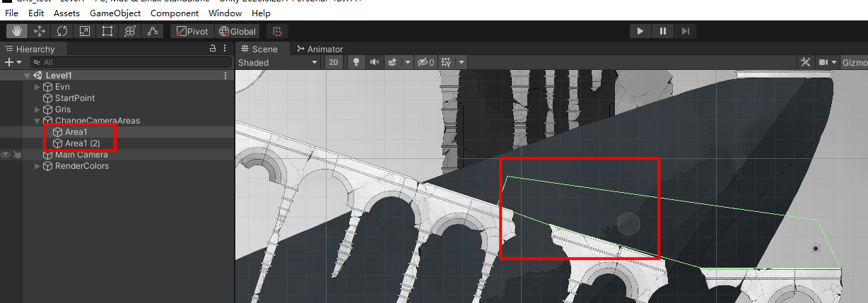The height and width of the screenshot is (303, 868).
Task: Toggle Main Camera picking hand icon
Action: point(17,155)
